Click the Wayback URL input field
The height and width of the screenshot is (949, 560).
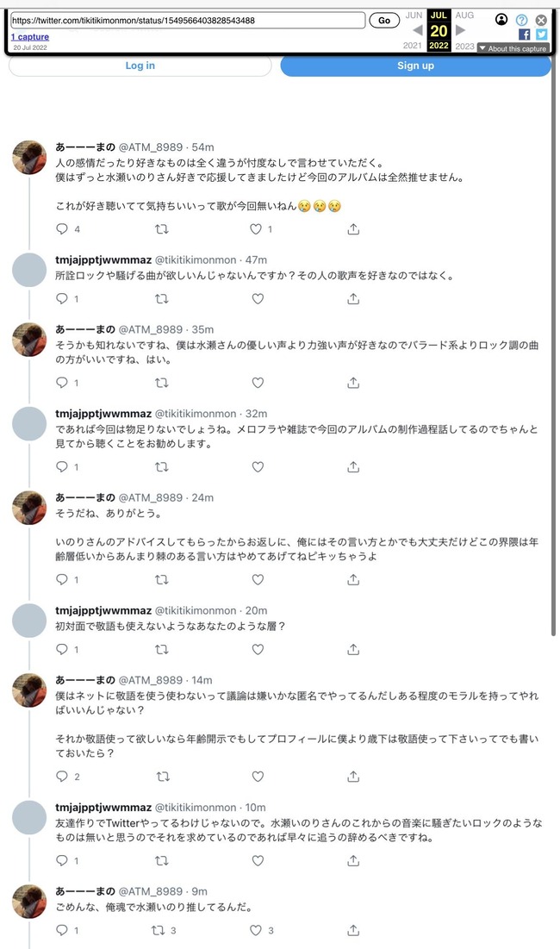[x=188, y=20]
